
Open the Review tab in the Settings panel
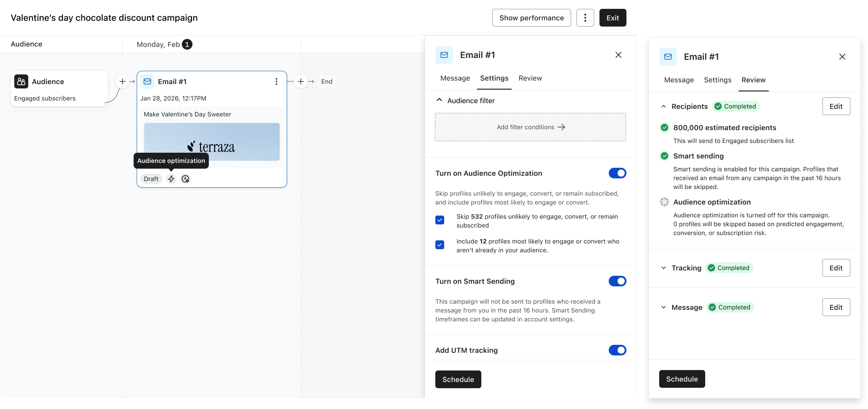point(530,78)
